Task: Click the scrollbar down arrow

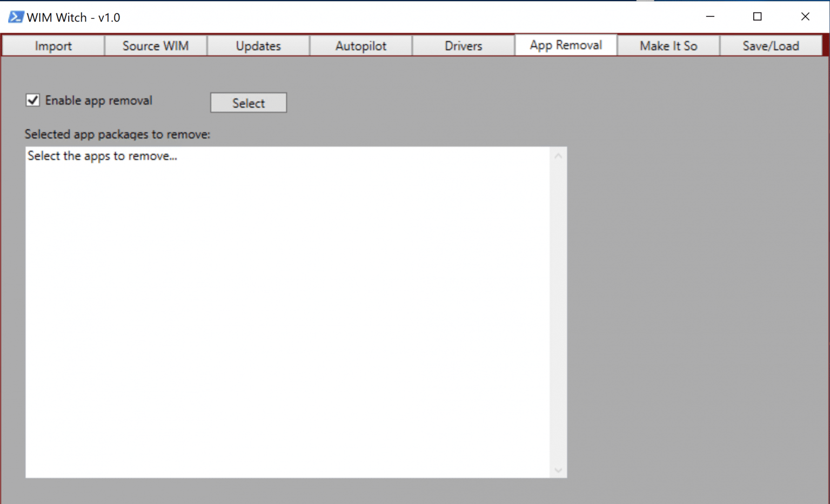Action: 559,471
